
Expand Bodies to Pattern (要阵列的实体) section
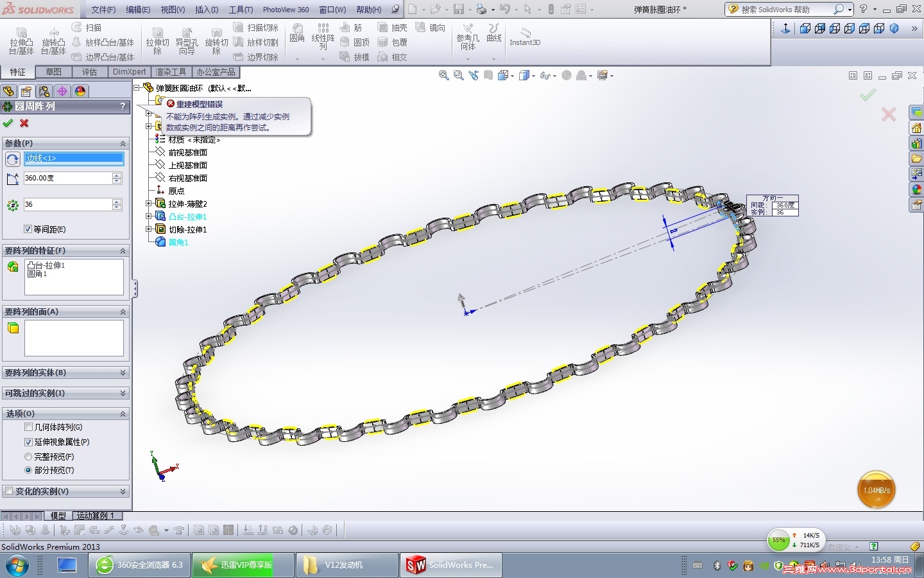click(123, 372)
